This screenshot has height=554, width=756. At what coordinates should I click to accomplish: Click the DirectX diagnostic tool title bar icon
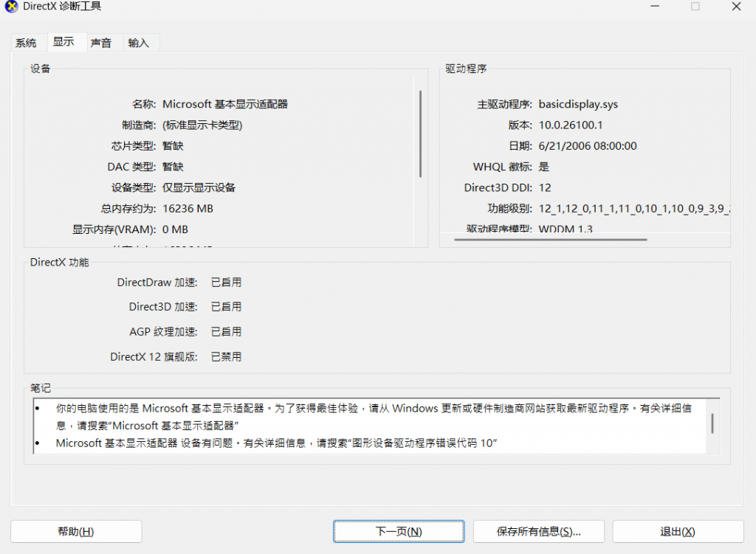[x=10, y=7]
